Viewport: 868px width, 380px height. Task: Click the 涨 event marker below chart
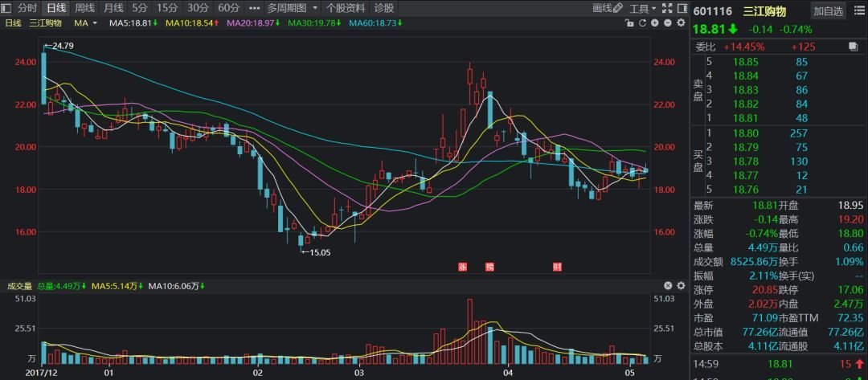coord(463,267)
